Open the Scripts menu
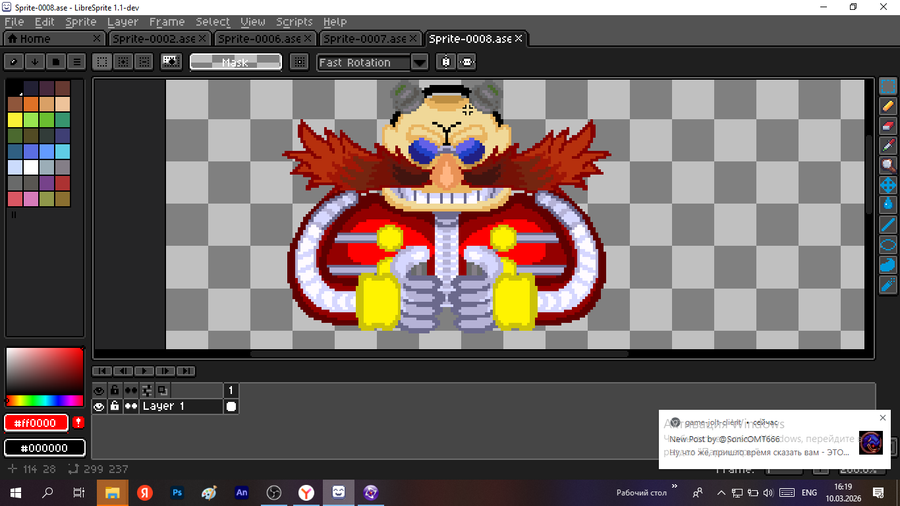This screenshot has height=506, width=900. click(294, 22)
